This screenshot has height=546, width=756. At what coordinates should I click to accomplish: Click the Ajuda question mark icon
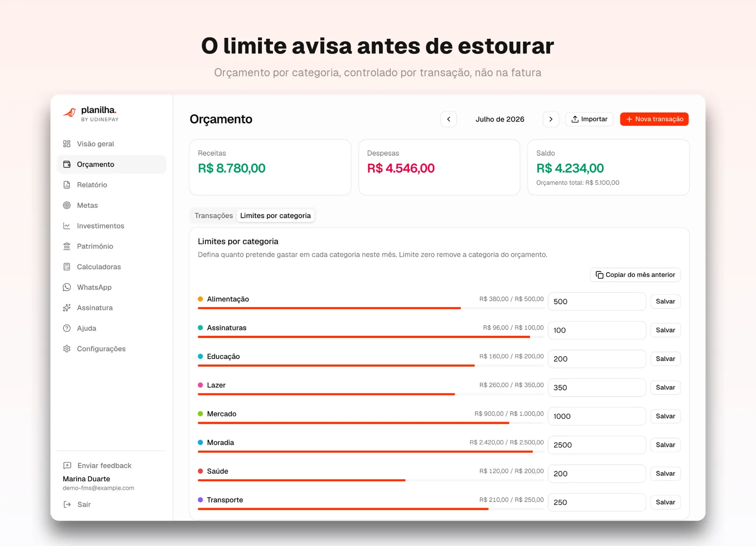(x=67, y=328)
